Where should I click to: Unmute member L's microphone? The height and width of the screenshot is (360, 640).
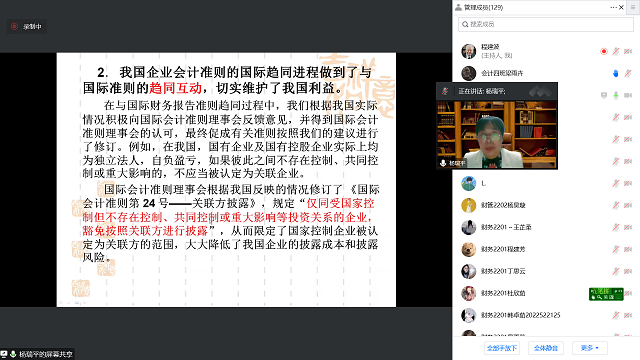(x=616, y=183)
